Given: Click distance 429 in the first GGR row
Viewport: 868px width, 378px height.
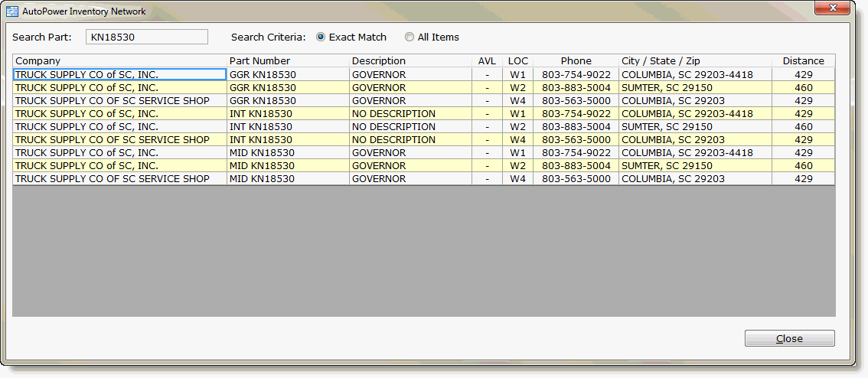Looking at the screenshot, I should (803, 75).
